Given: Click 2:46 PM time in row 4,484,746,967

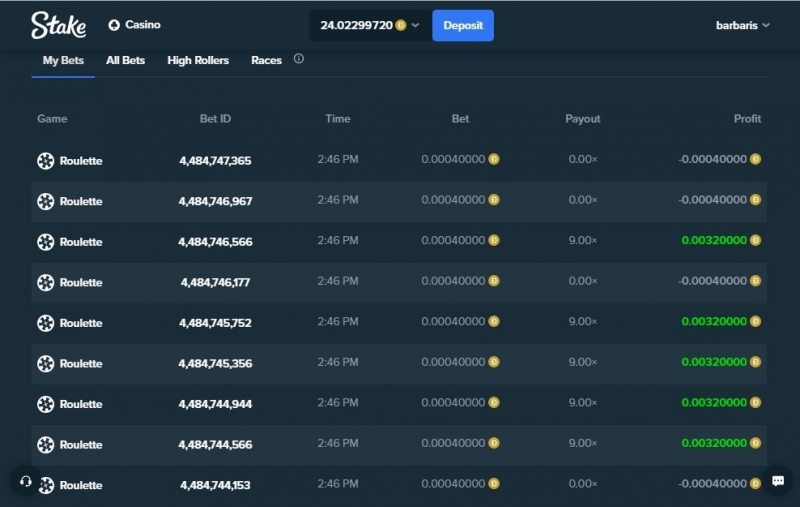Looking at the screenshot, I should (338, 199).
